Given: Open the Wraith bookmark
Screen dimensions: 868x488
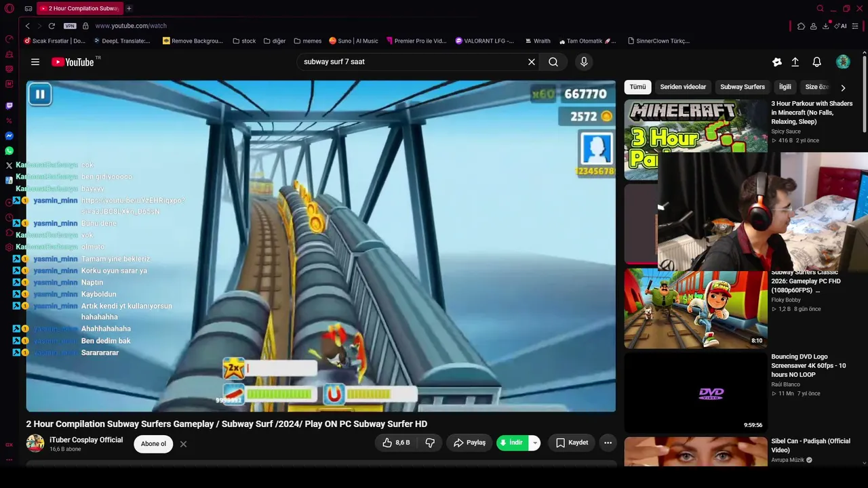Looking at the screenshot, I should [537, 41].
